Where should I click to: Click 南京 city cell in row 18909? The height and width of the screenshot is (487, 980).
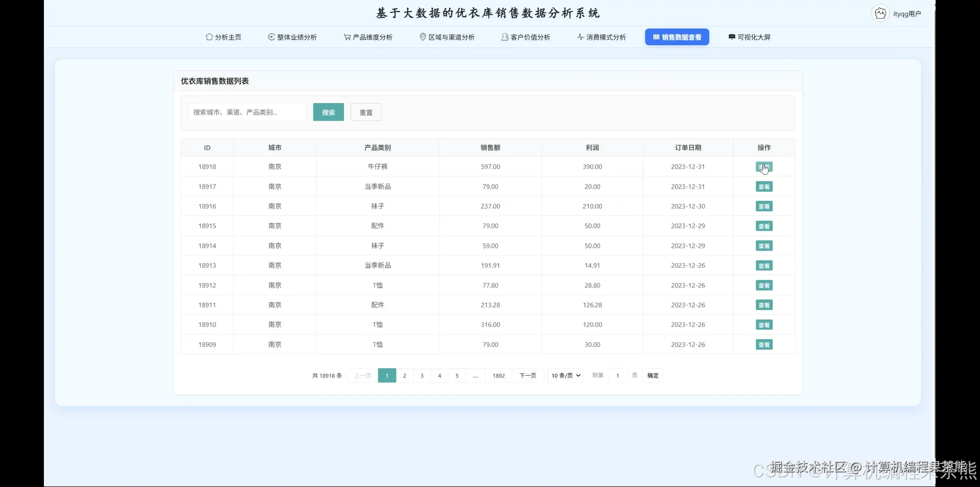[275, 345]
